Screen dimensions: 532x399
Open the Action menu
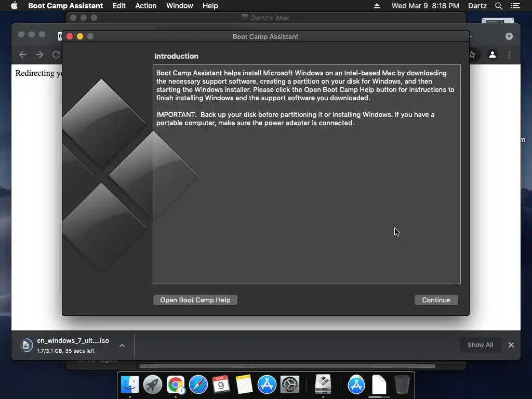click(146, 6)
